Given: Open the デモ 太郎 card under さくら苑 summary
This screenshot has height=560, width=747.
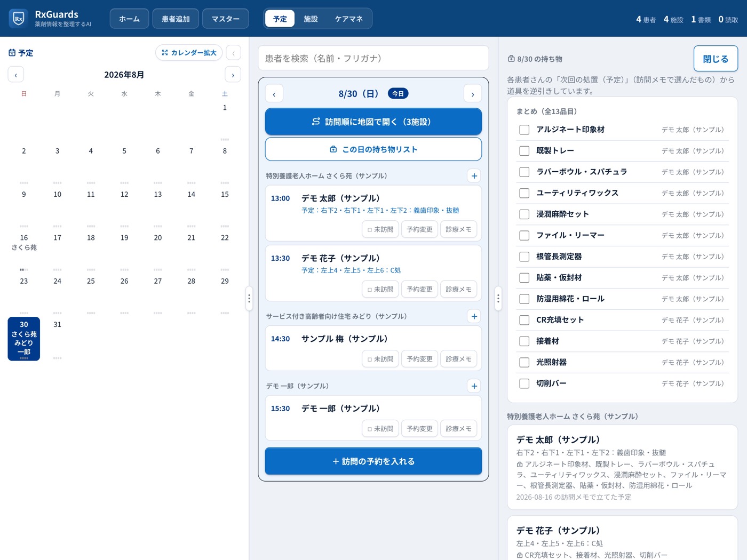Looking at the screenshot, I should click(x=622, y=468).
